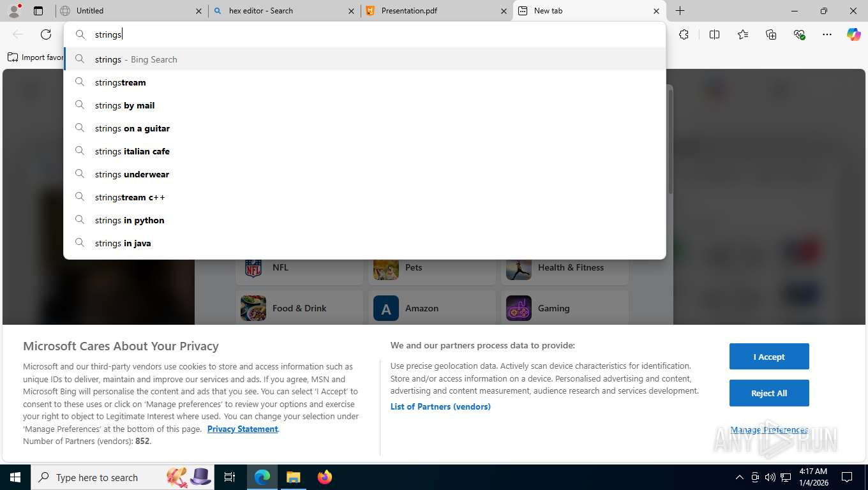
Task: Open the Manage Preferences link
Action: tap(769, 430)
